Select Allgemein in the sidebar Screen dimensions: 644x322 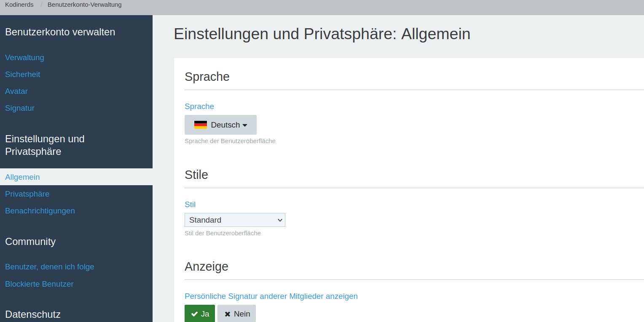(76, 177)
